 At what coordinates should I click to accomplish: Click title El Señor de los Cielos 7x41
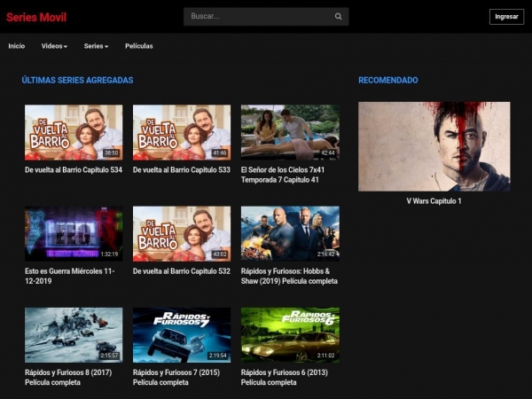coord(283,175)
